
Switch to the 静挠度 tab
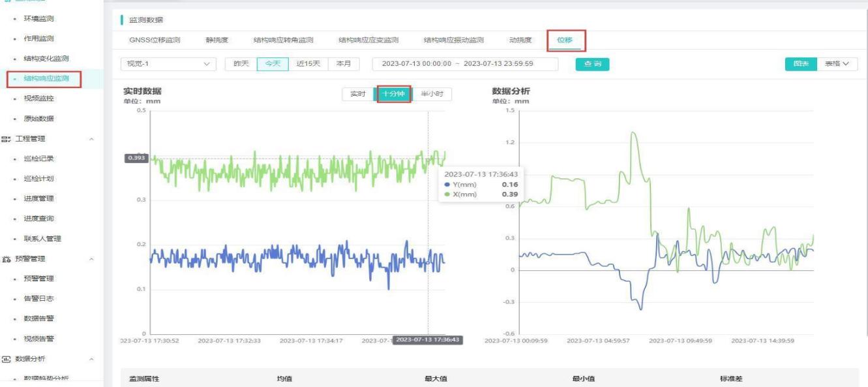click(x=217, y=40)
